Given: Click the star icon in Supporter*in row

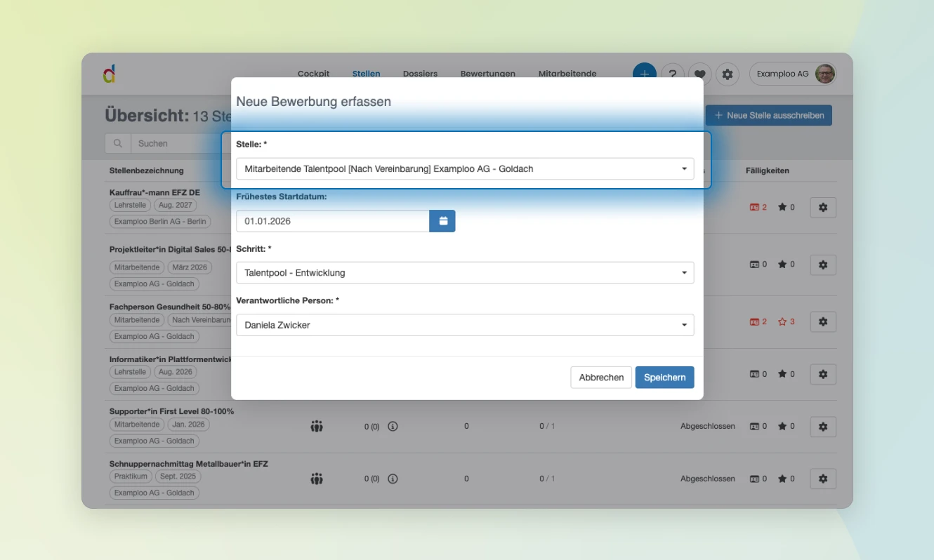Looking at the screenshot, I should click(782, 426).
